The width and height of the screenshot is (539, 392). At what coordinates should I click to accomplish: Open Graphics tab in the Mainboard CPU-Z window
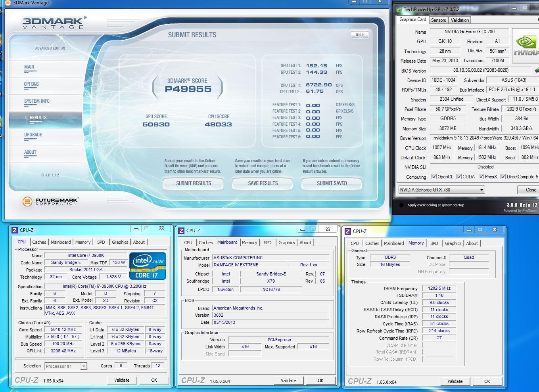(x=286, y=243)
